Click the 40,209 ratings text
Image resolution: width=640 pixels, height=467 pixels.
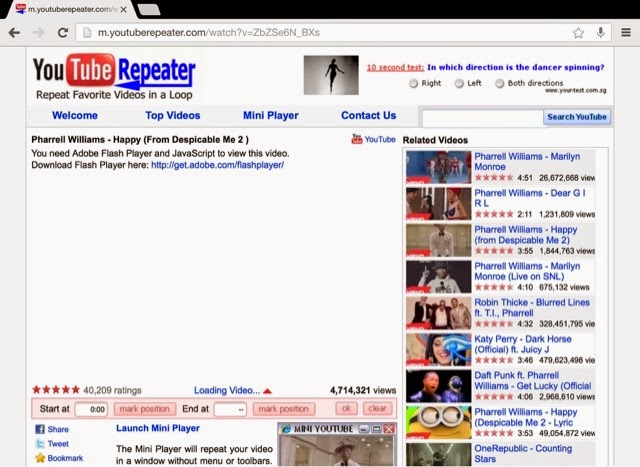112,390
